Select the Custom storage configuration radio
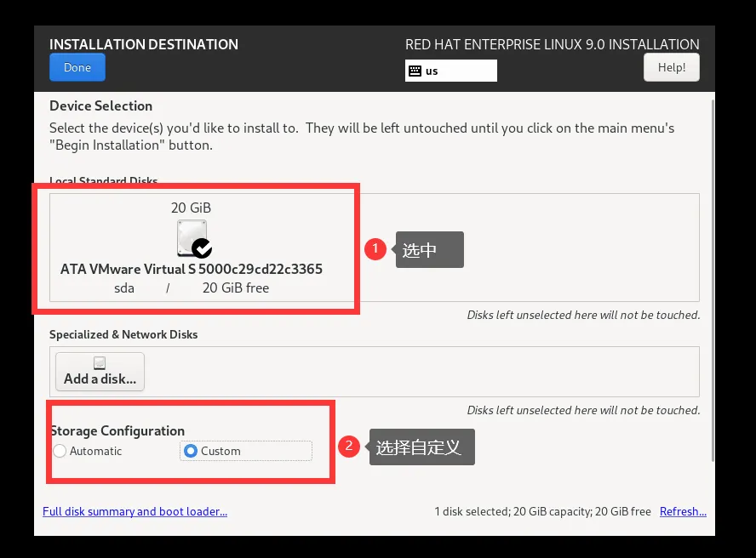The height and width of the screenshot is (558, 756). pyautogui.click(x=191, y=451)
